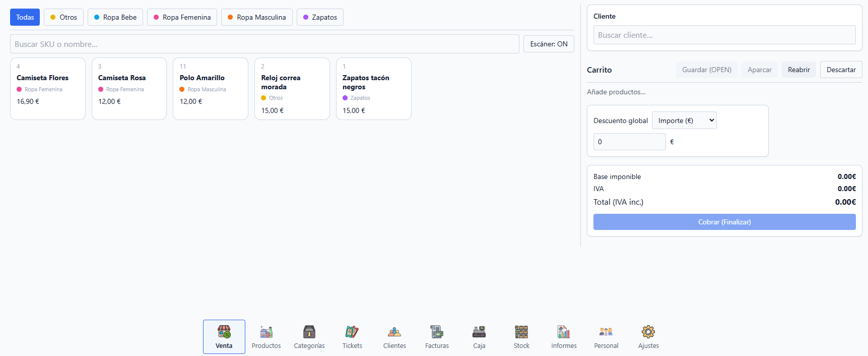Focus the Buscar cliente input field
This screenshot has height=356, width=868.
coord(724,35)
